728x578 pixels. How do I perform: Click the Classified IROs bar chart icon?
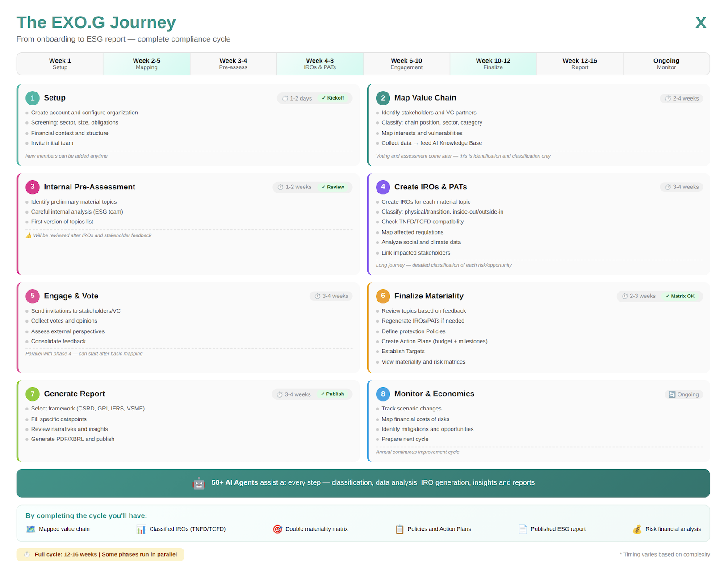tap(141, 529)
